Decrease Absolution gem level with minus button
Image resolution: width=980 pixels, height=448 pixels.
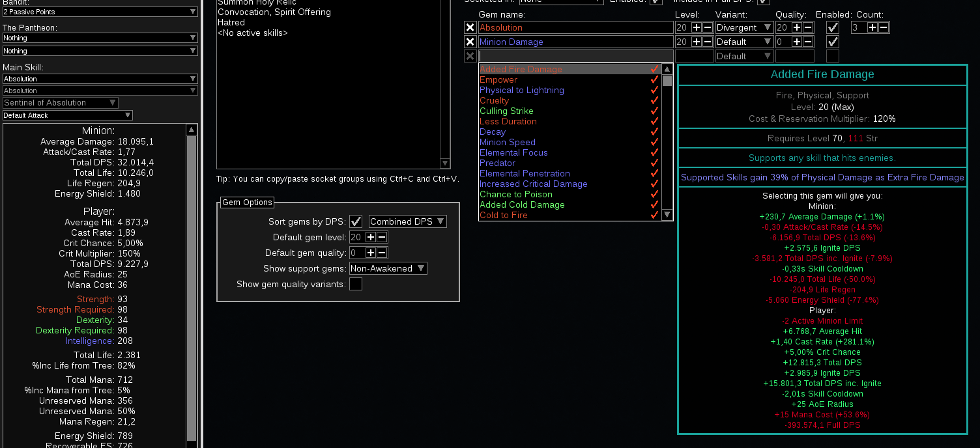click(707, 27)
